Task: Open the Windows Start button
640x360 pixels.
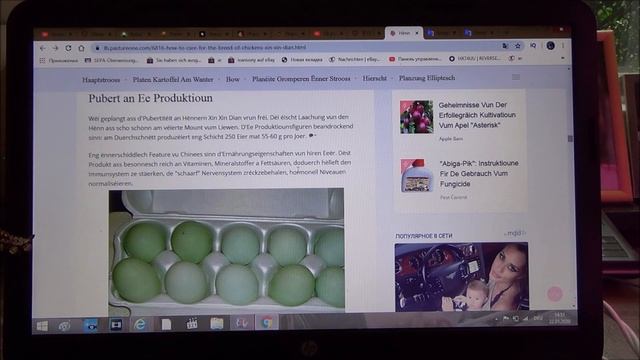Action: coord(42,326)
